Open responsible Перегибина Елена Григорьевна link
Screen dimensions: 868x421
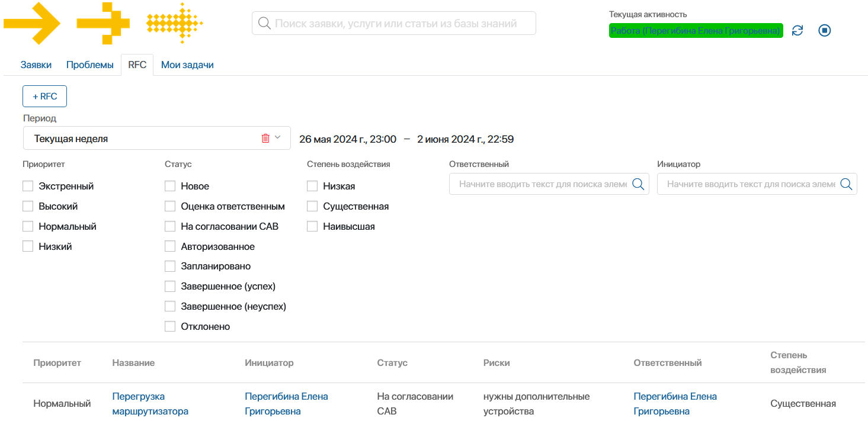coord(675,404)
